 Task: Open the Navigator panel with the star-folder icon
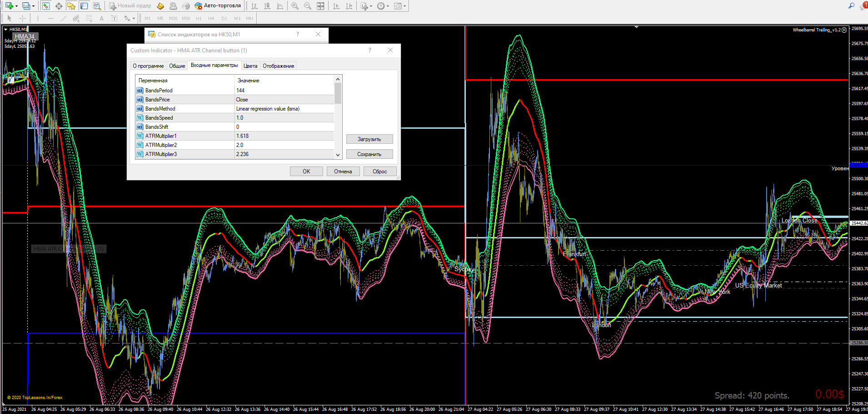71,6
